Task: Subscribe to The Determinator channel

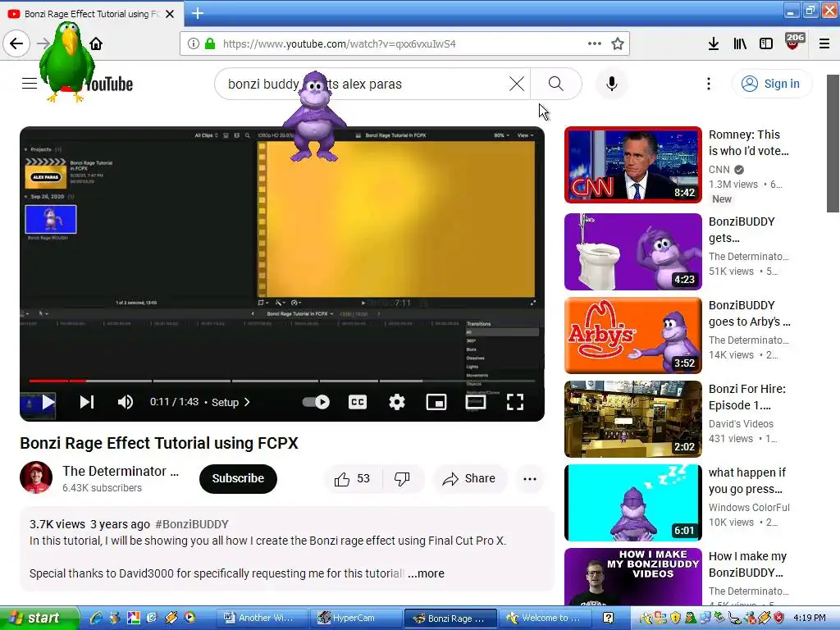Action: click(238, 478)
